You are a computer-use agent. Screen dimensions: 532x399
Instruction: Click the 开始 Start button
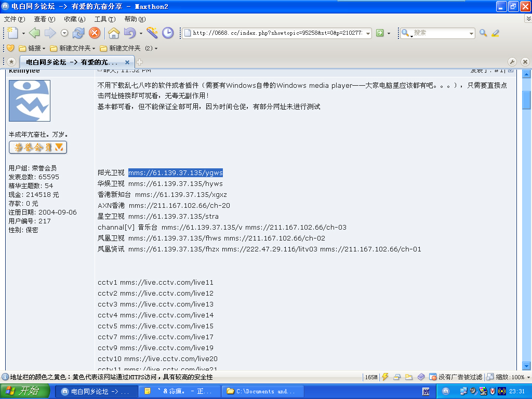pos(24,391)
